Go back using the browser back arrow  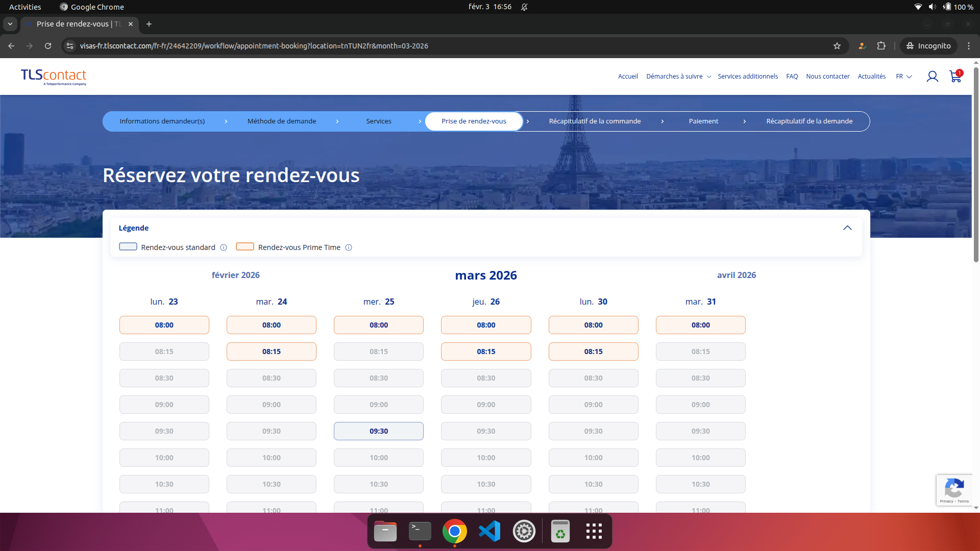11,46
